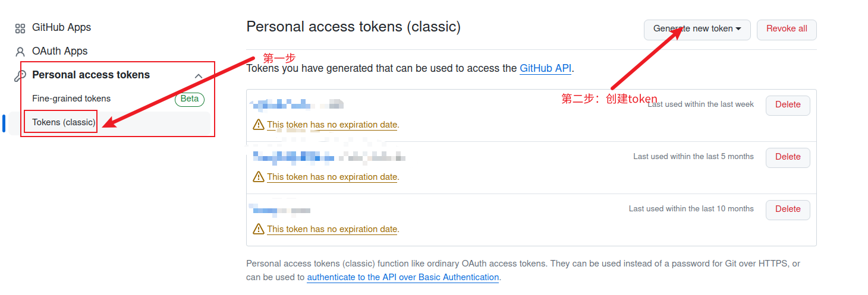Screen dimensions: 868x295
Task: Delete the token last used within the last week
Action: pyautogui.click(x=788, y=105)
